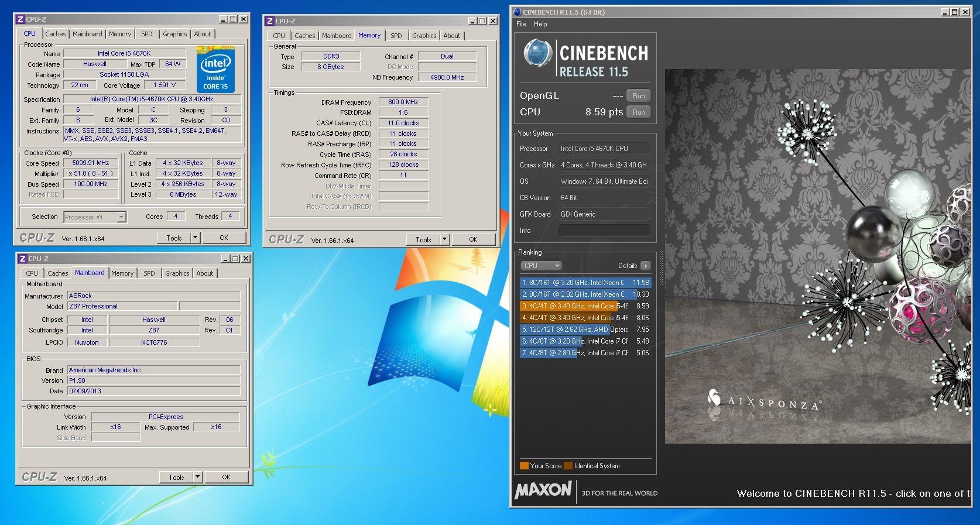Switch to Memory tab in Mainboard window
980x525 pixels.
(x=122, y=273)
